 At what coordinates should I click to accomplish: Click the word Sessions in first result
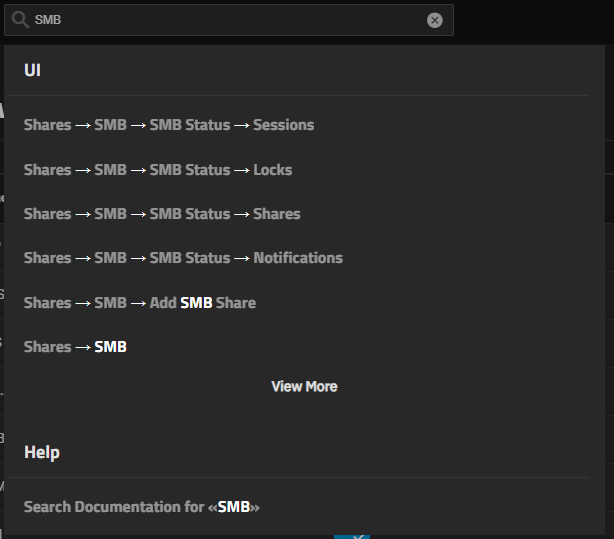pos(284,125)
